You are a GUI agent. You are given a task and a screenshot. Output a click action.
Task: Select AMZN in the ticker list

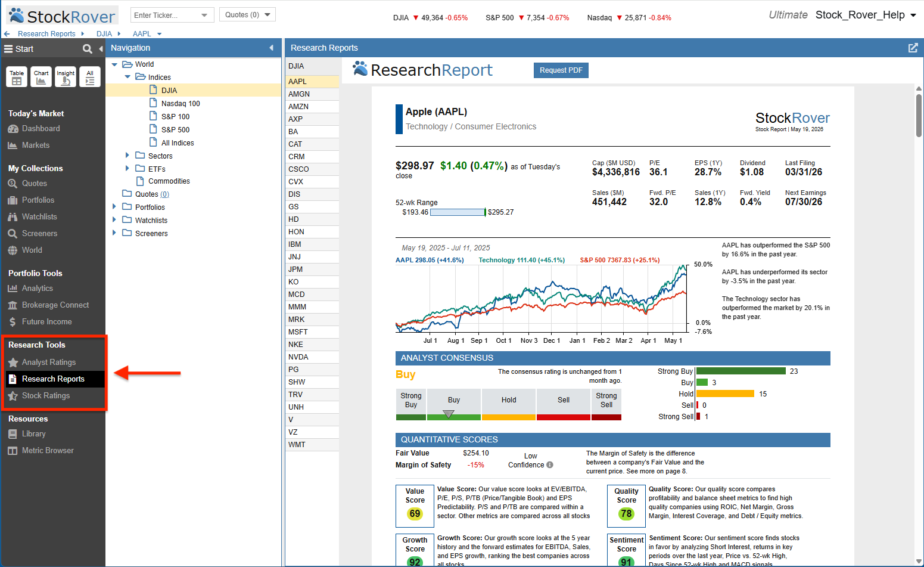coord(312,107)
